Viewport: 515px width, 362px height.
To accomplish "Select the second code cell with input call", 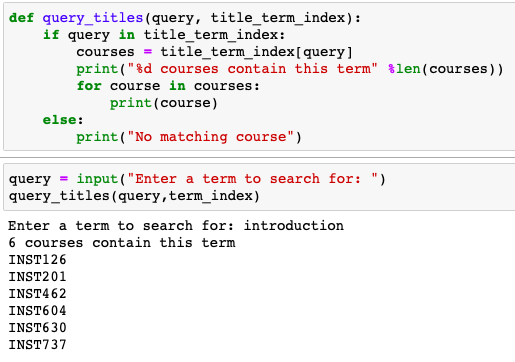I will pyautogui.click(x=259, y=187).
